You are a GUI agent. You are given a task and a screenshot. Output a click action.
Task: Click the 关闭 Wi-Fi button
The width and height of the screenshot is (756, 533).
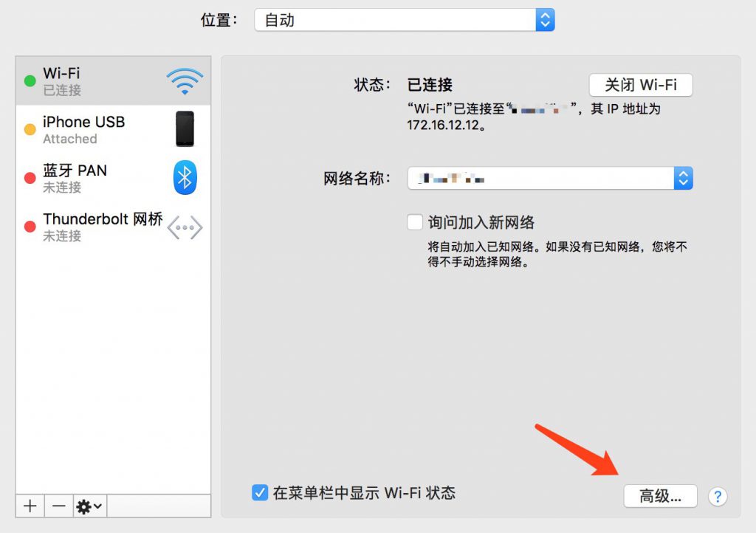click(640, 84)
